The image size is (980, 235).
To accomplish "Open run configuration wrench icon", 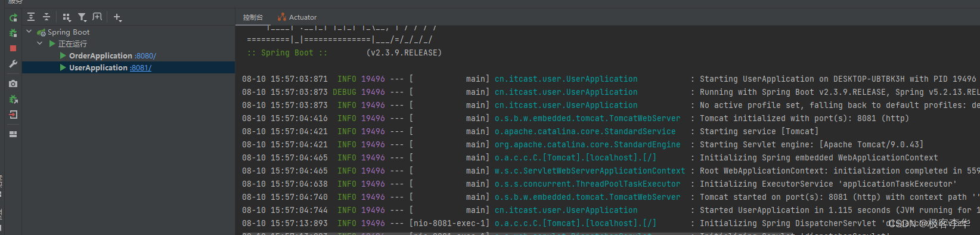I will click(x=13, y=64).
